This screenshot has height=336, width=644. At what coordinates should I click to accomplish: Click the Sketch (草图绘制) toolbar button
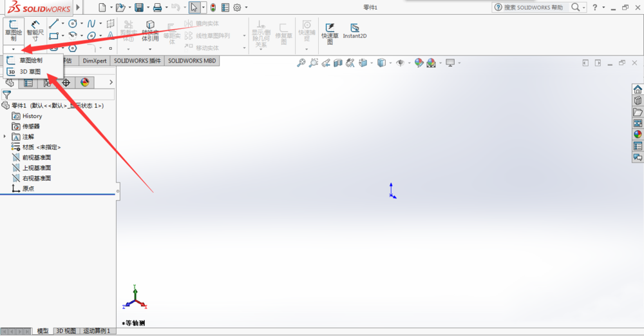[x=14, y=31]
